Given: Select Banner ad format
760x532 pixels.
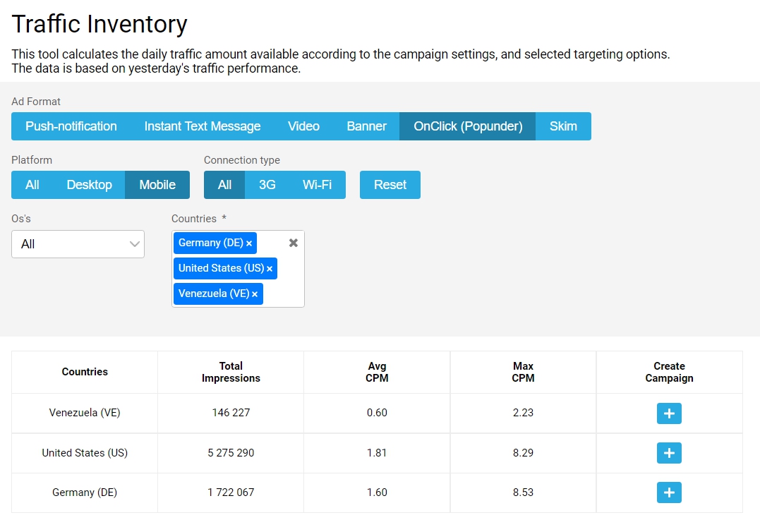Looking at the screenshot, I should [366, 126].
